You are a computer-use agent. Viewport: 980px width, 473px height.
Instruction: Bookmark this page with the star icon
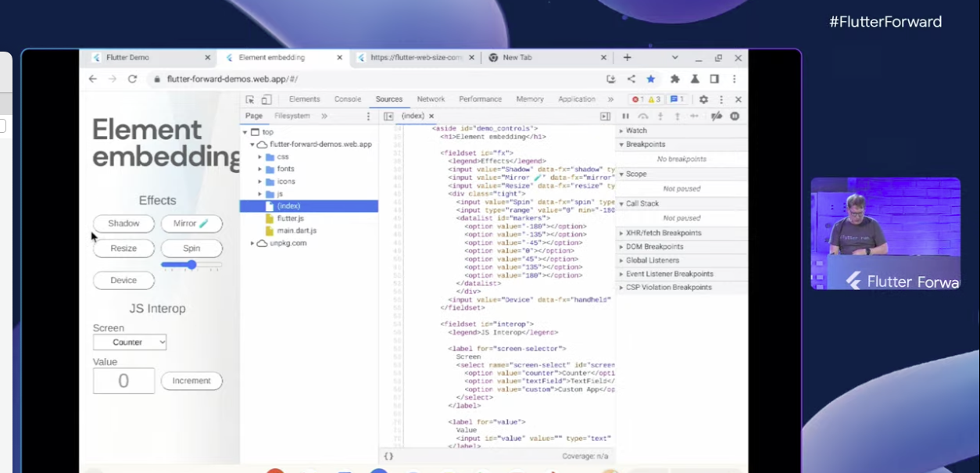(650, 79)
